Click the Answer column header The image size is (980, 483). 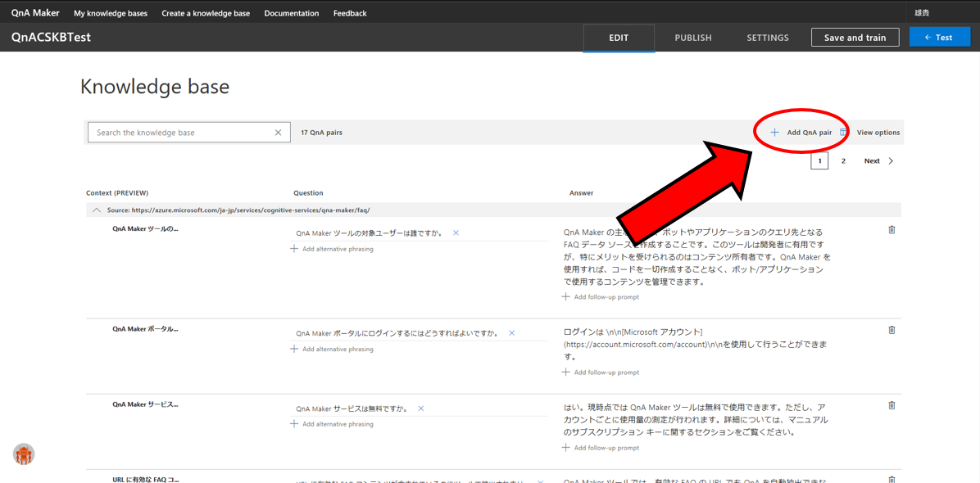[581, 193]
